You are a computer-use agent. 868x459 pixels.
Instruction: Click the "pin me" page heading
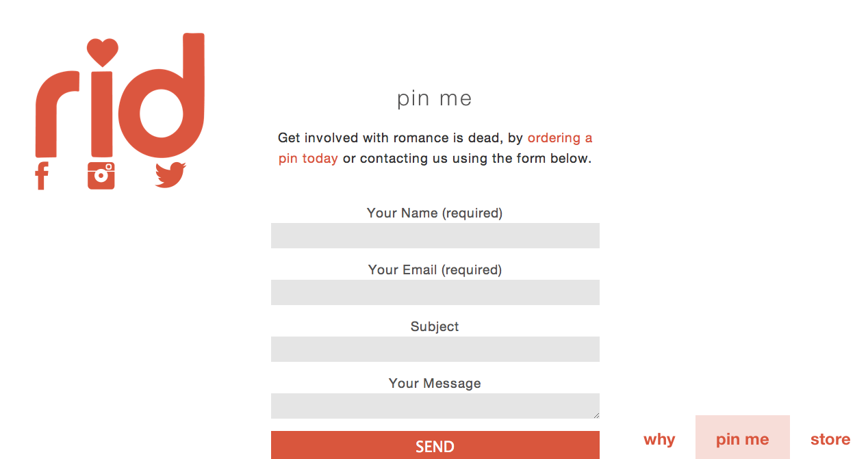[x=435, y=99]
